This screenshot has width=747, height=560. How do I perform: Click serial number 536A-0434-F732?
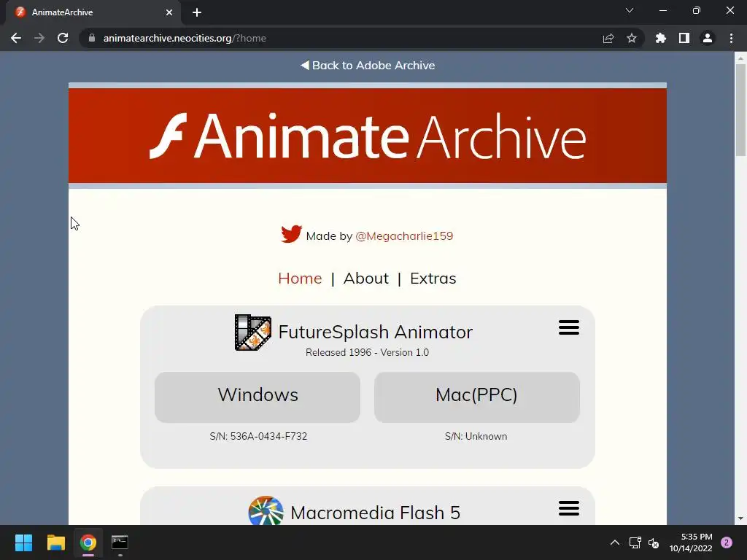268,436
